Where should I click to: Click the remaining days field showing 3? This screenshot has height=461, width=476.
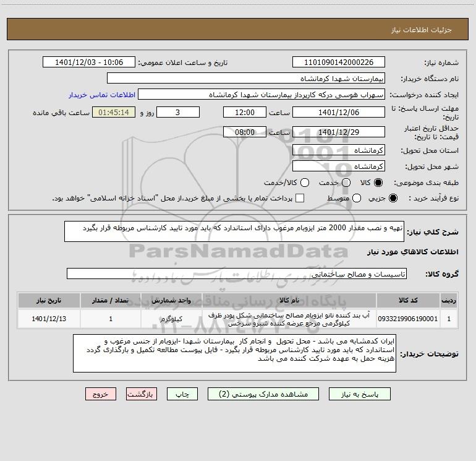pyautogui.click(x=178, y=112)
